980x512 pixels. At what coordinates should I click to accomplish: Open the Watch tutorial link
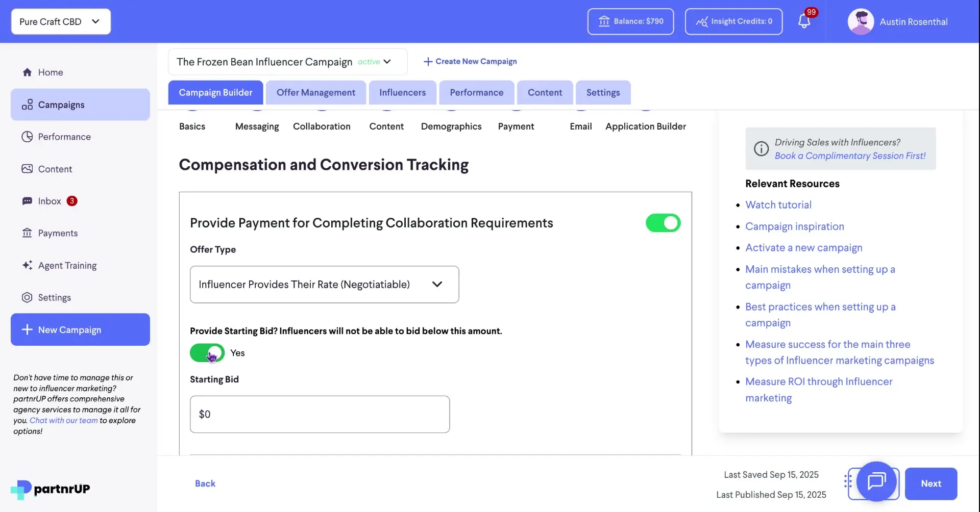coord(778,204)
